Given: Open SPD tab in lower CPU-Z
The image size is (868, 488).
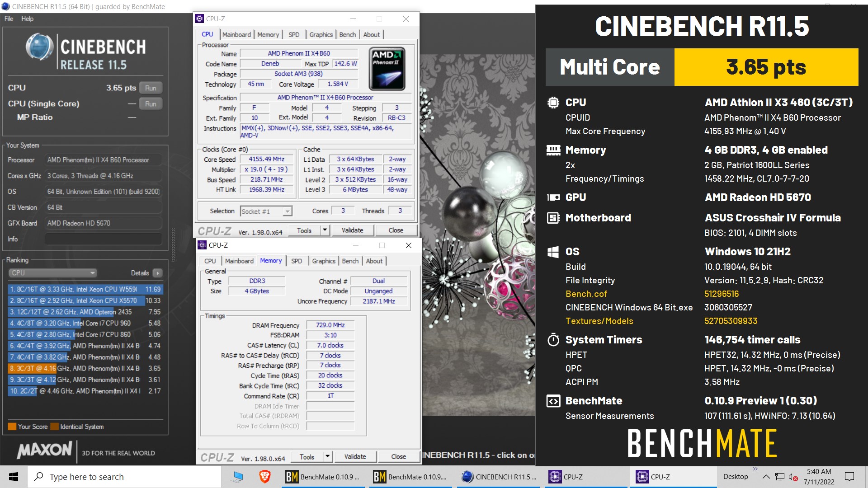Looking at the screenshot, I should (297, 261).
